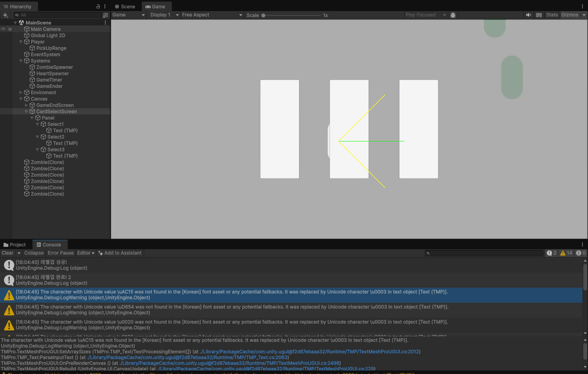The image size is (588, 374).
Task: Switch to the Scene tab
Action: click(x=125, y=6)
